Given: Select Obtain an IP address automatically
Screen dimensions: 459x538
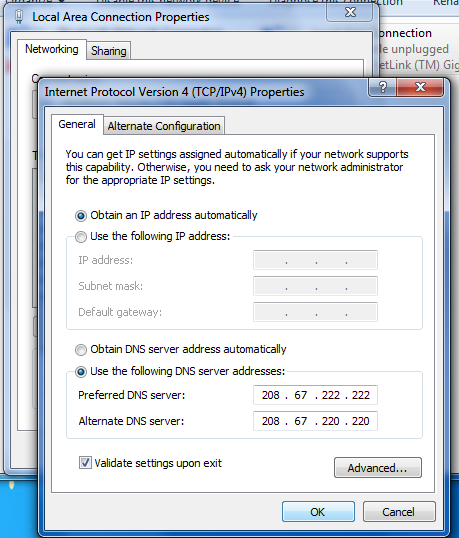Looking at the screenshot, I should 81,216.
